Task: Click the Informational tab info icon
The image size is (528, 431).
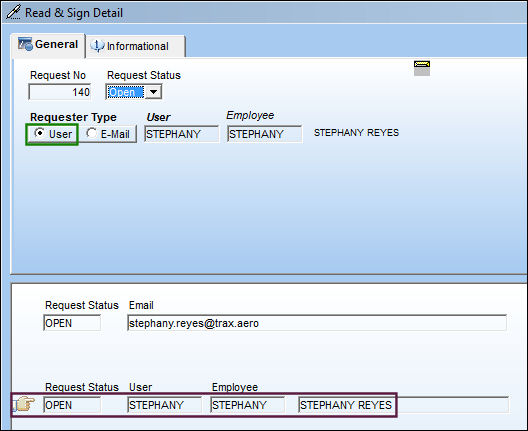Action: [97, 46]
